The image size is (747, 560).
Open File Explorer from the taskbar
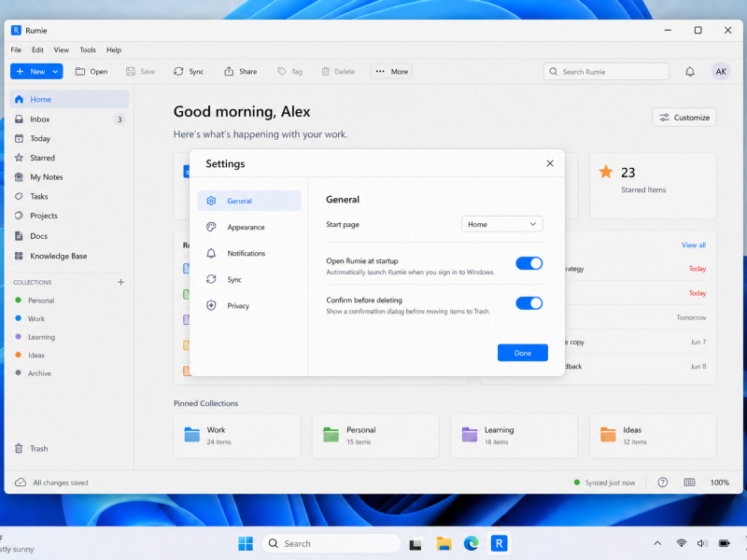pyautogui.click(x=444, y=543)
